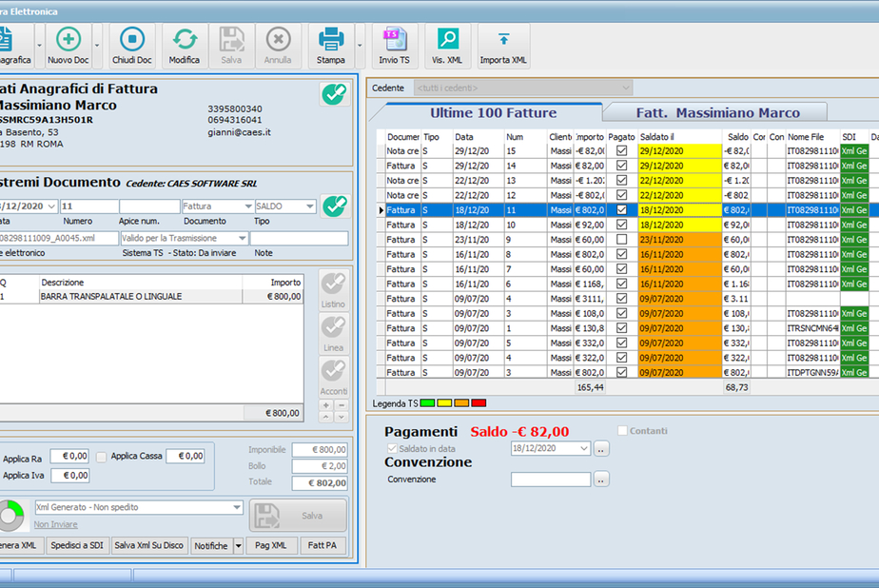Open the Vis. XML viewer icon

(x=447, y=40)
